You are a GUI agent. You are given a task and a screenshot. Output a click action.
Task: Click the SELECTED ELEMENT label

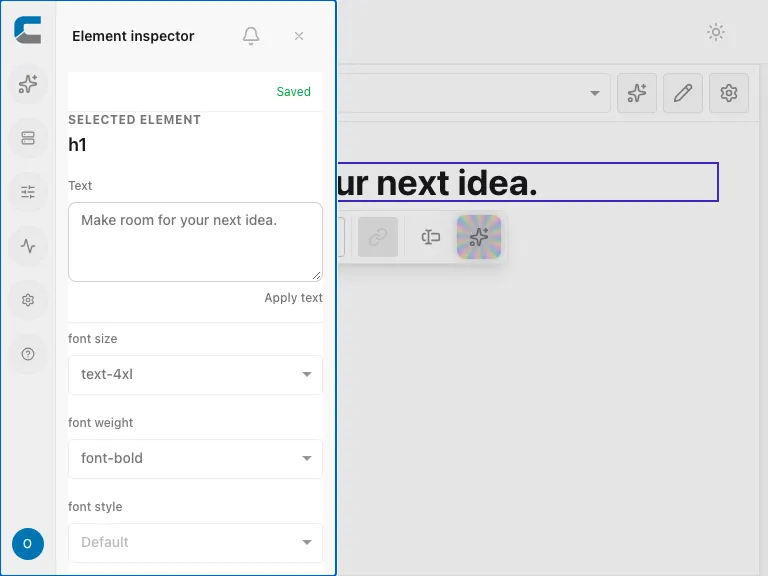coord(135,120)
